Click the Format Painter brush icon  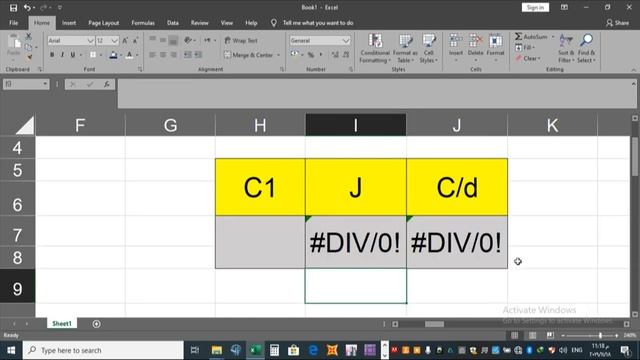tap(29, 58)
